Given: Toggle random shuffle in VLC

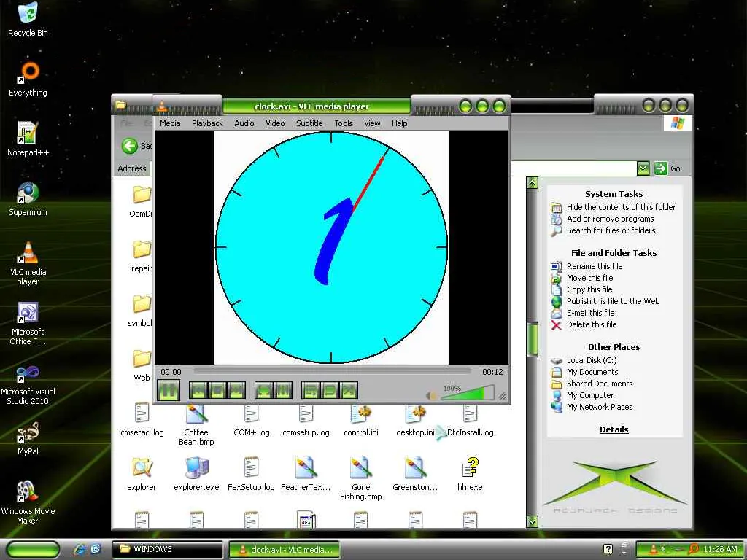Looking at the screenshot, I should click(x=349, y=391).
